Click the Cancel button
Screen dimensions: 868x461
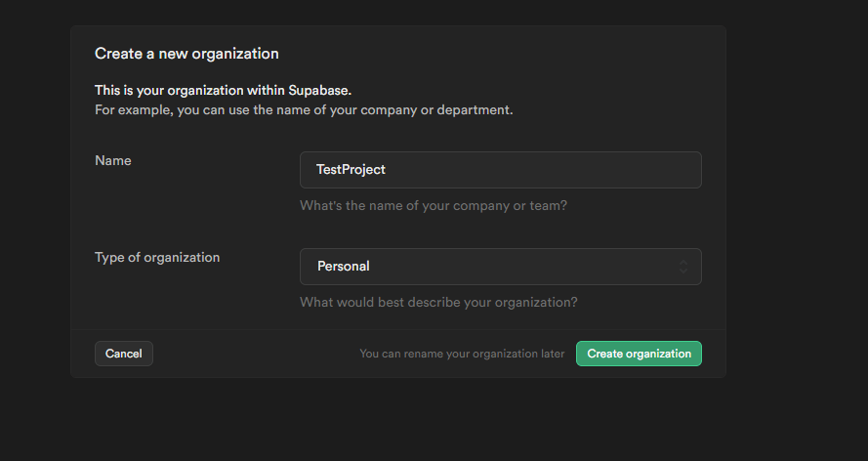coord(123,354)
